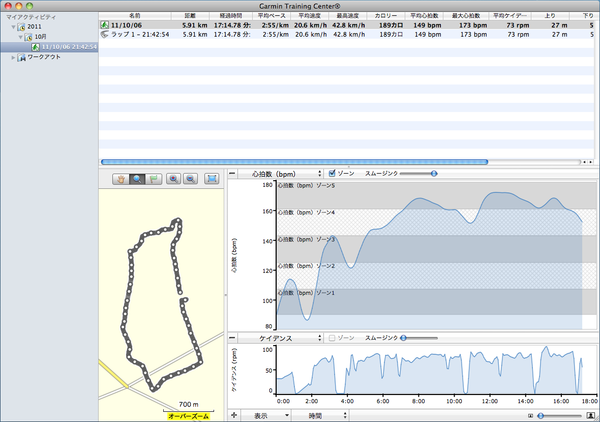Sort by 平均心拍数 column header
The width and height of the screenshot is (600, 422).
(x=424, y=16)
